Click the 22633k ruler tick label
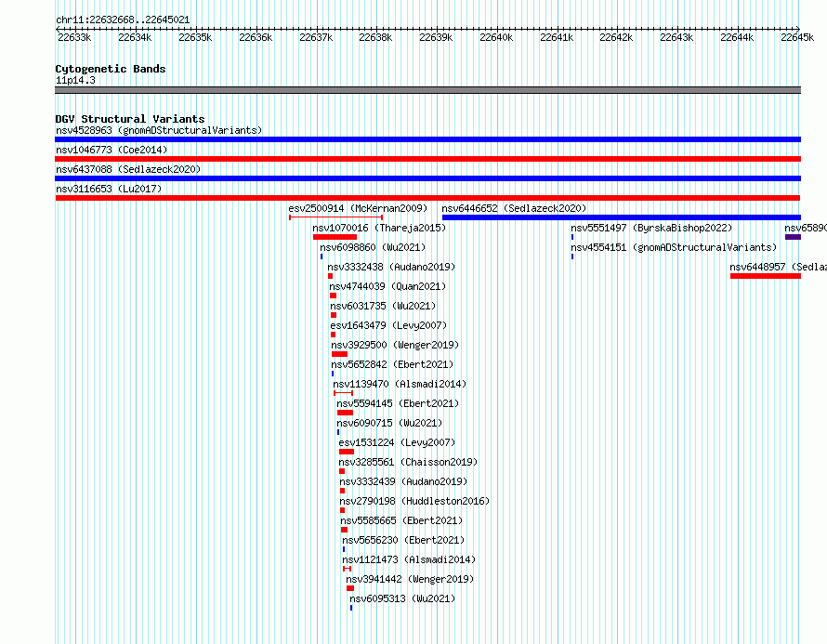The height and width of the screenshot is (644, 827). (x=74, y=37)
